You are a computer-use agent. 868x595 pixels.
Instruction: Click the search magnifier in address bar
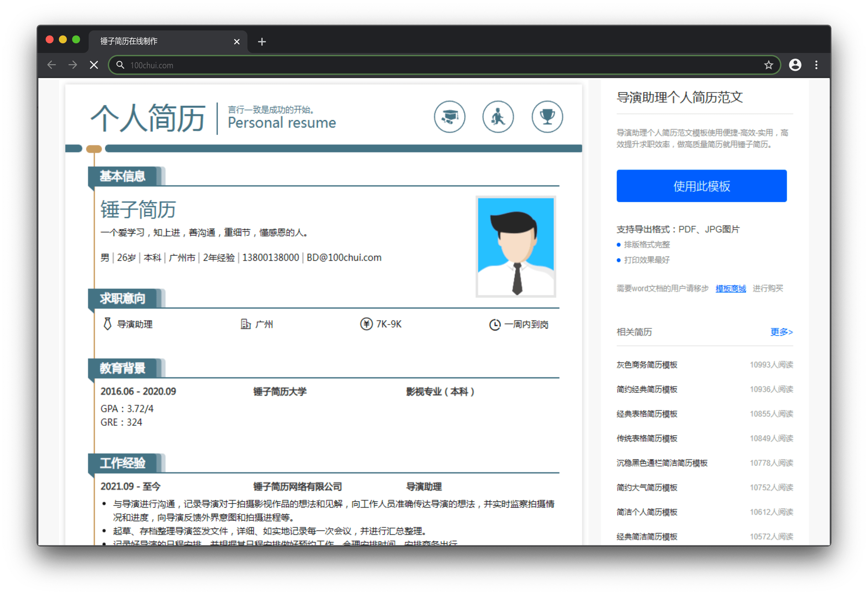[x=120, y=65]
